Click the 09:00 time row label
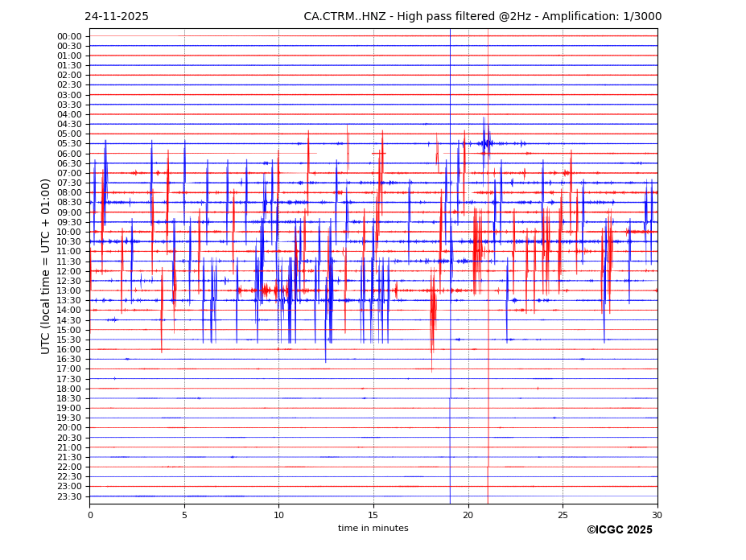The width and height of the screenshot is (746, 560). click(x=69, y=212)
